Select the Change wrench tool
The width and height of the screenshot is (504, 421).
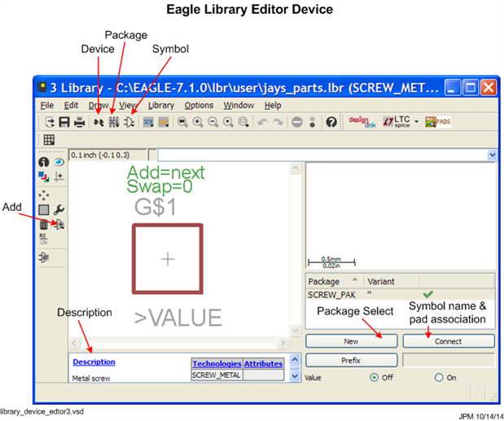coord(59,210)
